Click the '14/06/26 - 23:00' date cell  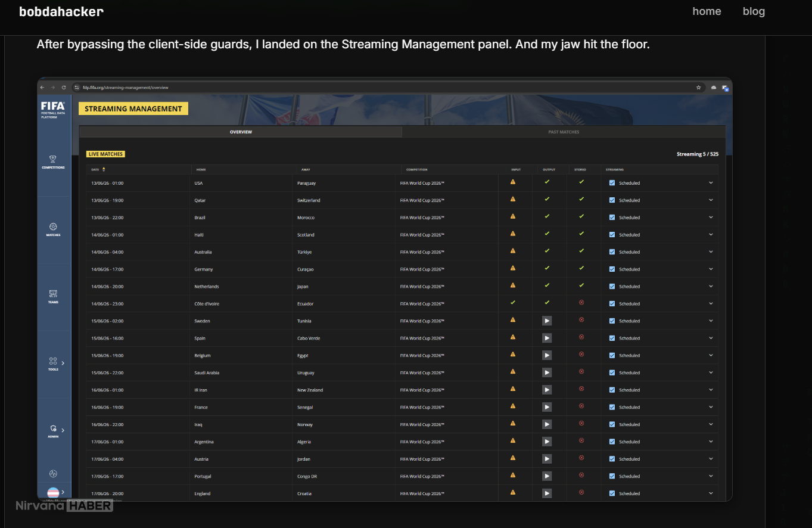pyautogui.click(x=107, y=304)
